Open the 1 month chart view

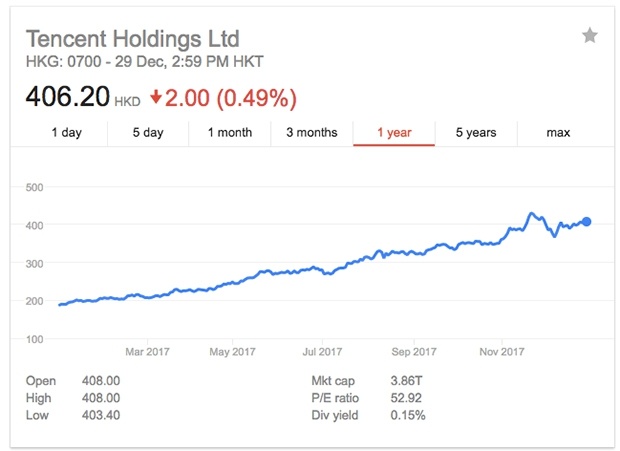pyautogui.click(x=230, y=132)
